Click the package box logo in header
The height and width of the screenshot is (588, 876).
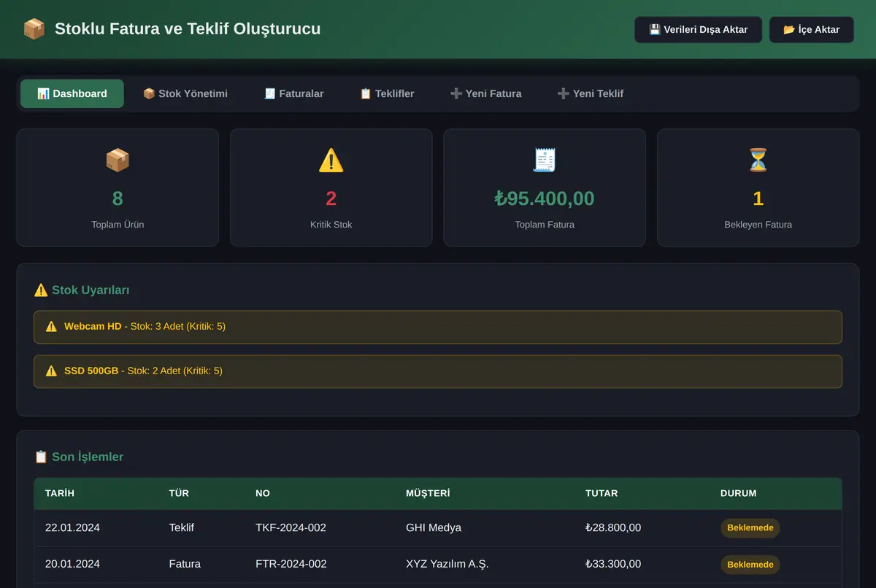coord(34,29)
